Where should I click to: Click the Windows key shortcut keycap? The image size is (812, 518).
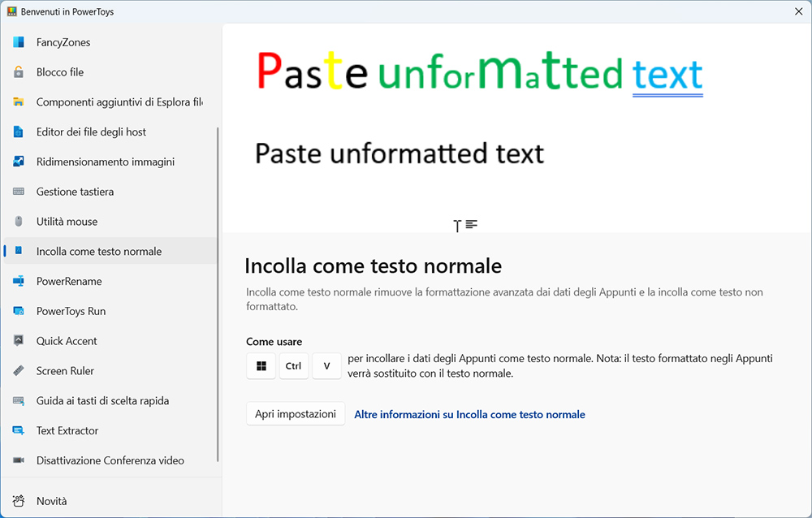[261, 366]
